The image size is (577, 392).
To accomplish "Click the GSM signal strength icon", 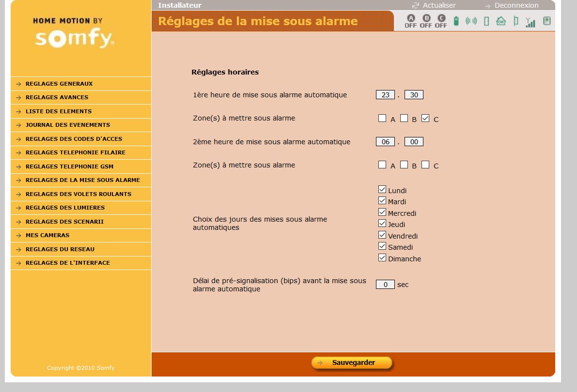I will [x=531, y=22].
